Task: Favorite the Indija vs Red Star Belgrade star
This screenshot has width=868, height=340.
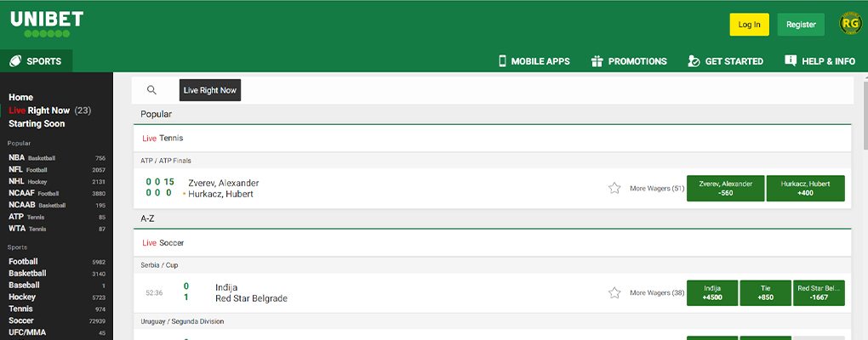Action: point(614,293)
